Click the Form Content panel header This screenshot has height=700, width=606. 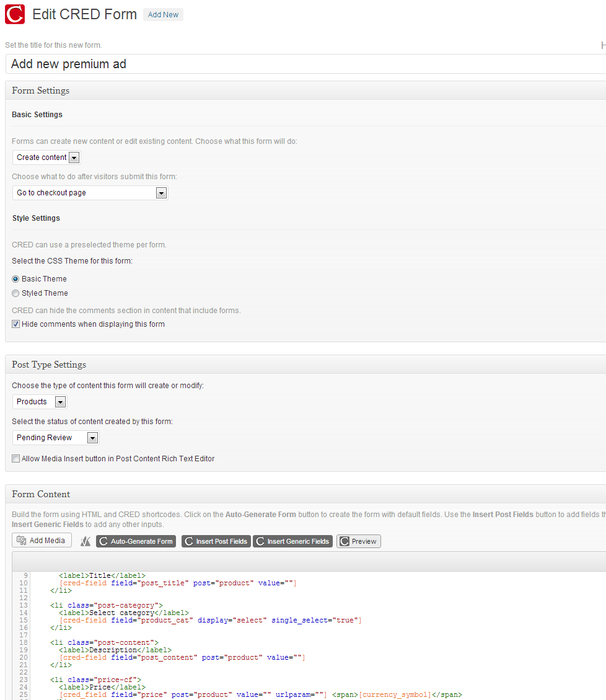305,494
